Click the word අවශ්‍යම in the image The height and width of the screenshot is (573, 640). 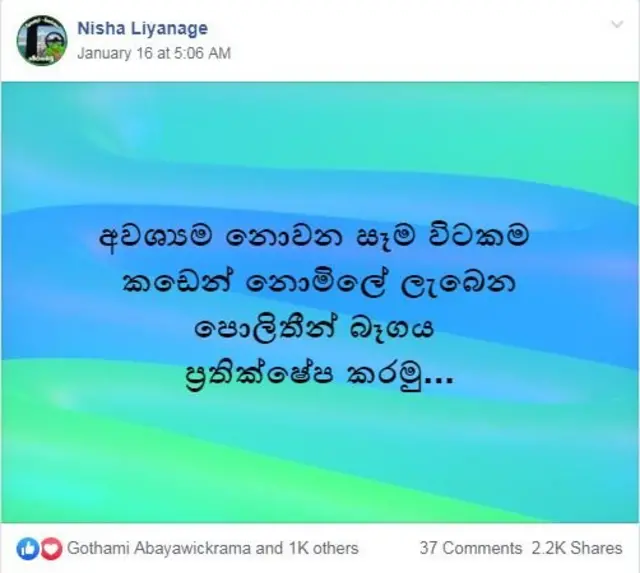coord(156,238)
